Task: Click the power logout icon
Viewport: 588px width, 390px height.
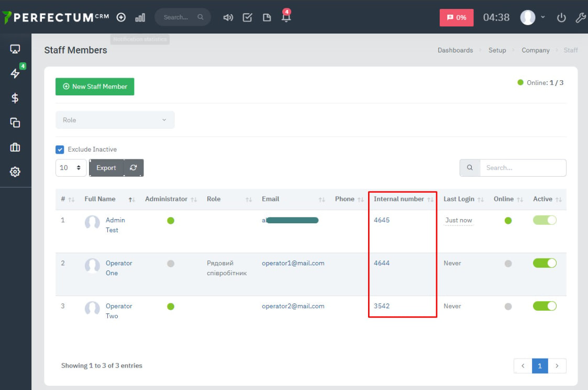Action: (561, 17)
